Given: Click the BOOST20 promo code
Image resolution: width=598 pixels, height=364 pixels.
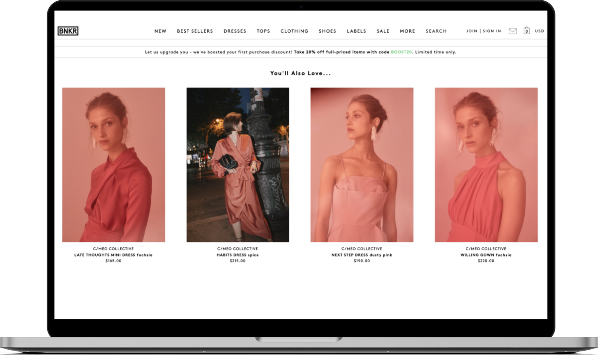Looking at the screenshot, I should [x=401, y=52].
